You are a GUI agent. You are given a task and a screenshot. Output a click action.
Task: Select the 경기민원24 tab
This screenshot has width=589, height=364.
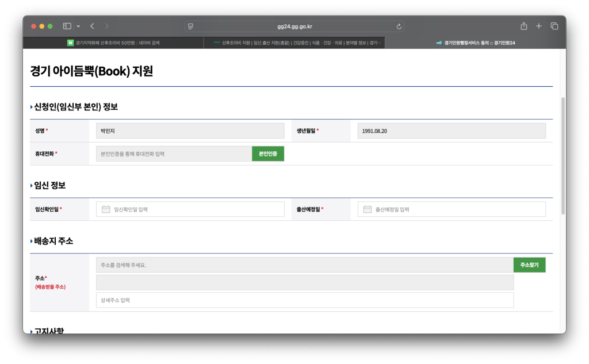pyautogui.click(x=475, y=43)
